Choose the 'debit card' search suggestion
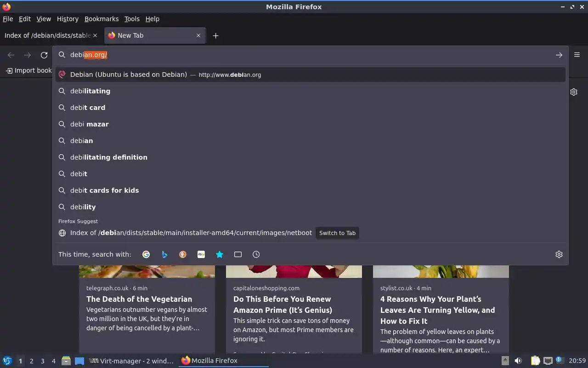588x368 pixels. pyautogui.click(x=311, y=108)
